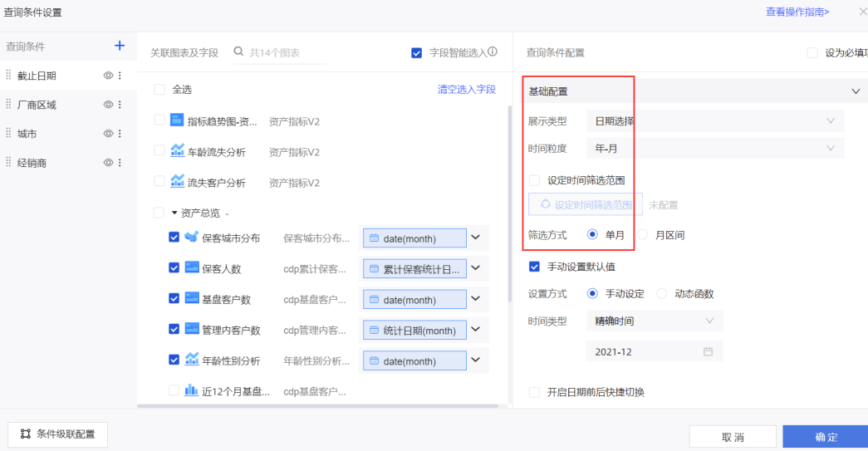Enable the 设为必填项 checkbox
Viewport: 868px width, 451px height.
coord(812,52)
